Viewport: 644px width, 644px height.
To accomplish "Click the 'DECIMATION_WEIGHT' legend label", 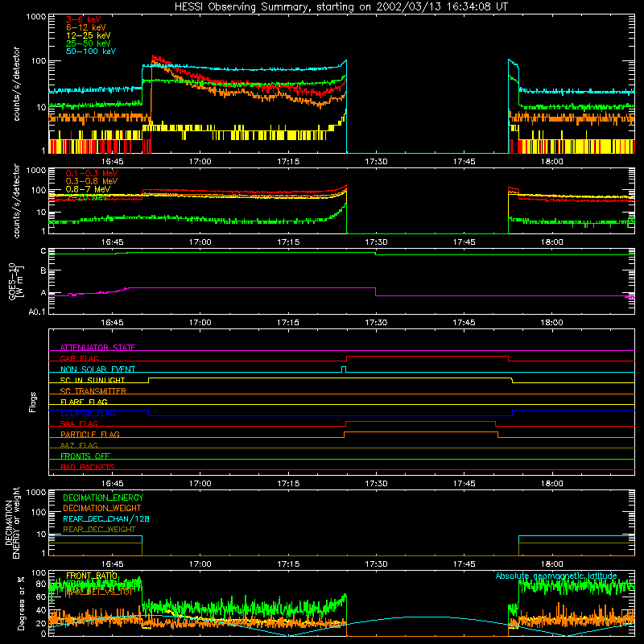I will [x=102, y=509].
